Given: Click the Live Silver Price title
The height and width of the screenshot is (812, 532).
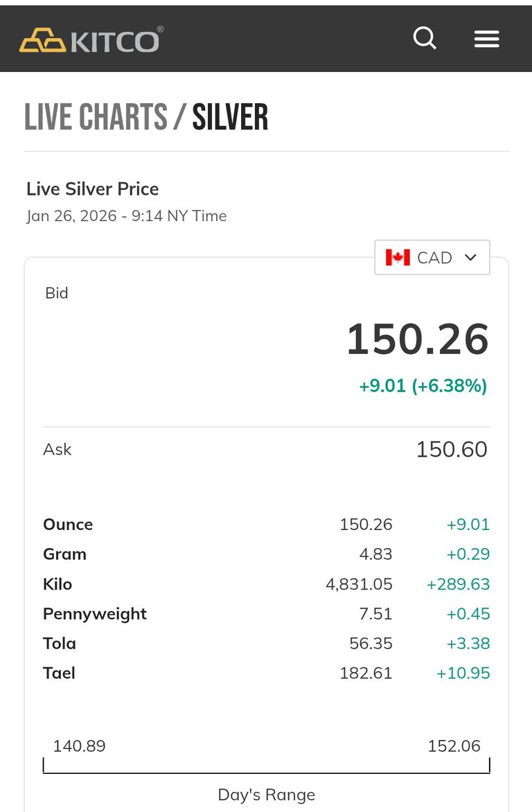Looking at the screenshot, I should pos(93,189).
